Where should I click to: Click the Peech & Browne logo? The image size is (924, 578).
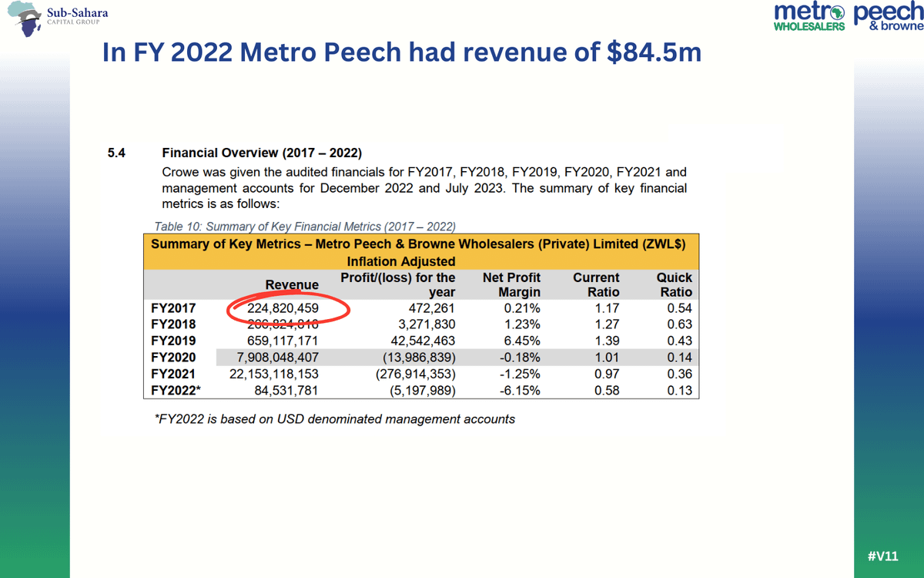(889, 17)
